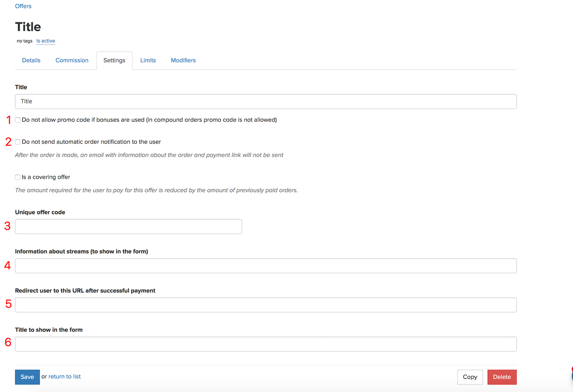Viewport: 573px width, 392px height.
Task: Focus the Unique offer code field
Action: (128, 226)
